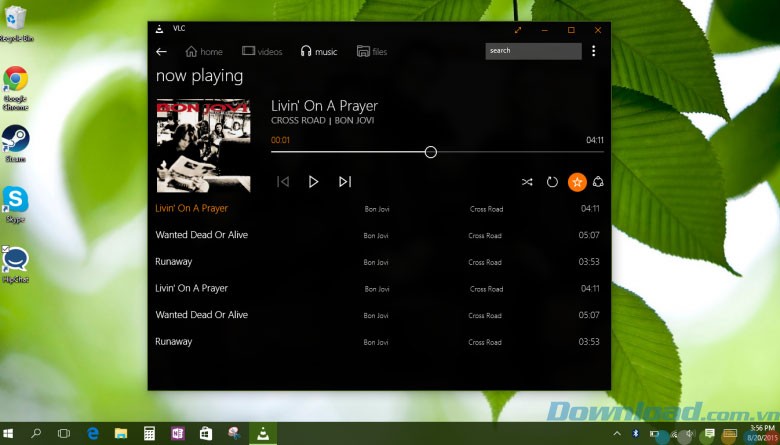The height and width of the screenshot is (445, 780).
Task: Click the back arrow in VLC
Action: [162, 52]
